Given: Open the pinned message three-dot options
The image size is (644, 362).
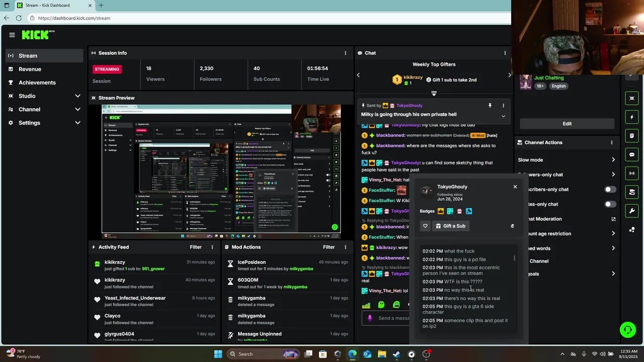Looking at the screenshot, I should (503, 106).
